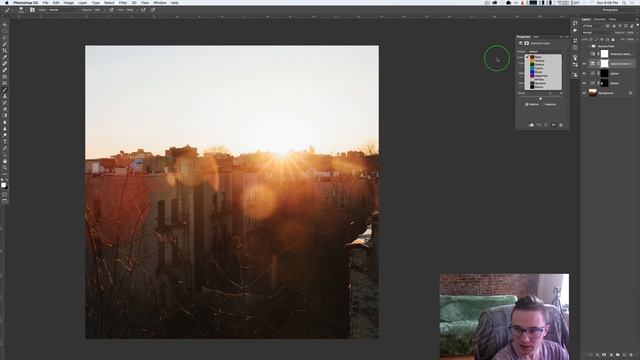The image size is (640, 360).
Task: Select the Move tool
Action: 4,24
